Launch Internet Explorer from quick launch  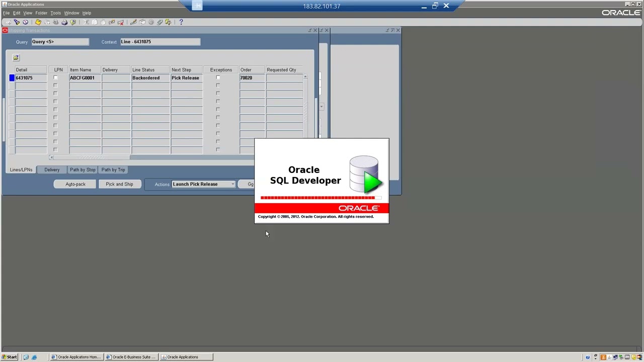34,357
